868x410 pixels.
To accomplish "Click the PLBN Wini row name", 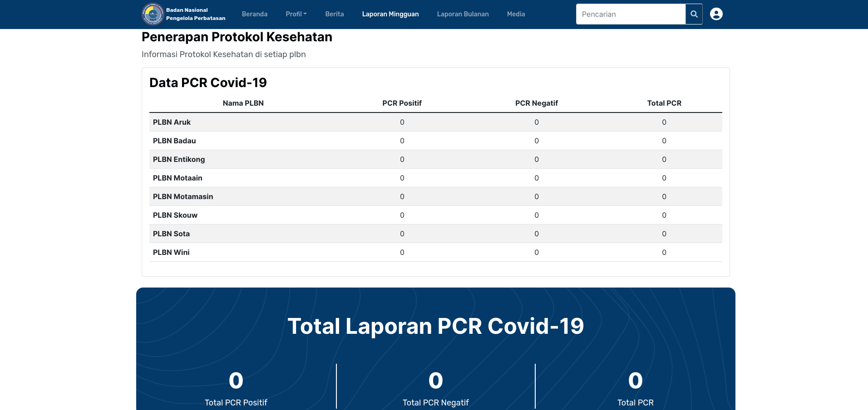I will tap(171, 253).
